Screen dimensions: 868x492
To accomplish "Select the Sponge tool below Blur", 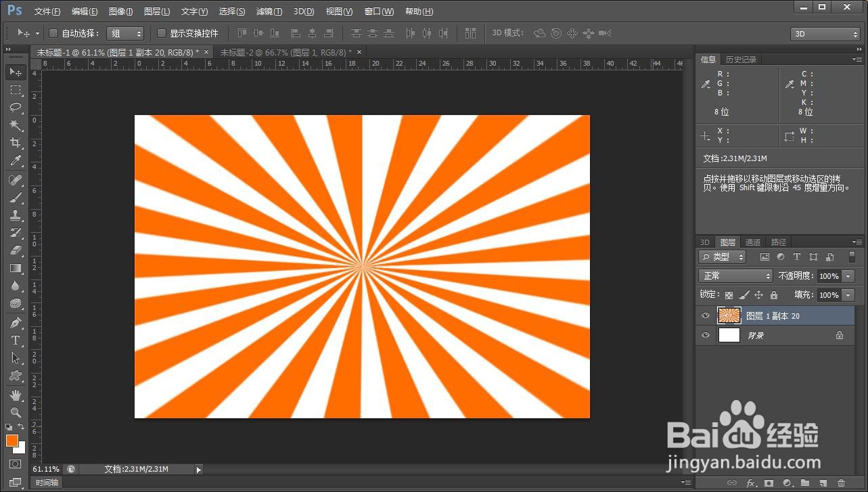I will coord(16,303).
